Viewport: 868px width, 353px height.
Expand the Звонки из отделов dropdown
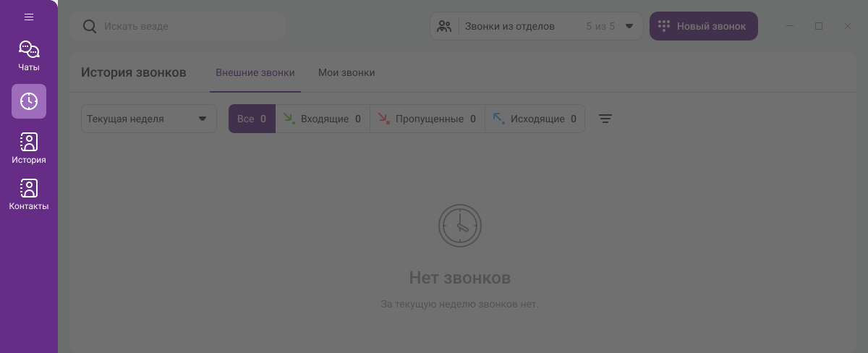[536, 26]
